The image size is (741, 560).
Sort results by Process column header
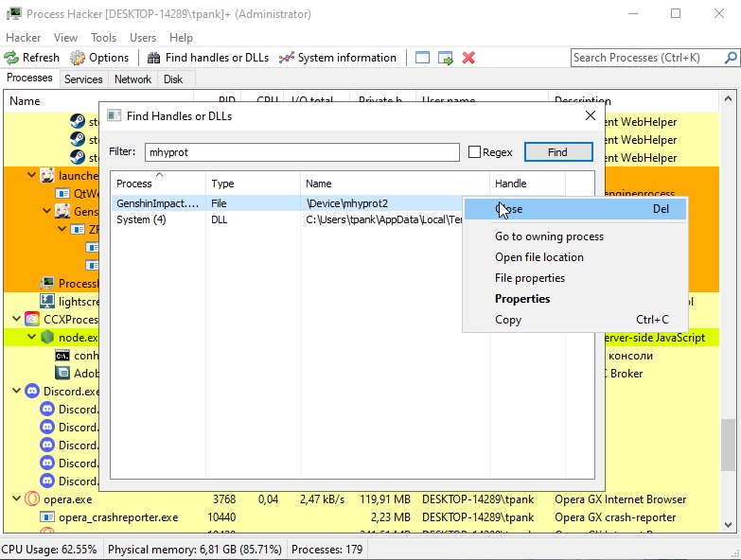158,184
